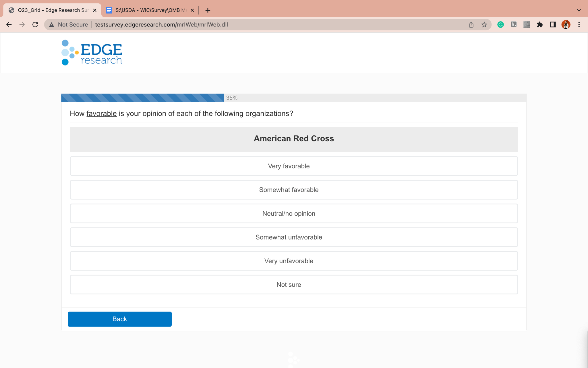Open the Extensions puzzle piece icon
588x368 pixels.
click(x=540, y=25)
